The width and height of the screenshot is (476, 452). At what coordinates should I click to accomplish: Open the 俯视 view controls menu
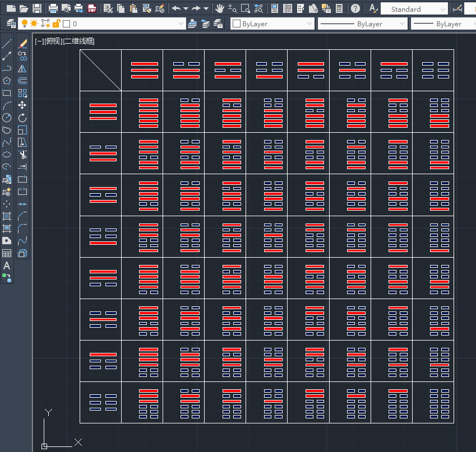[54, 41]
